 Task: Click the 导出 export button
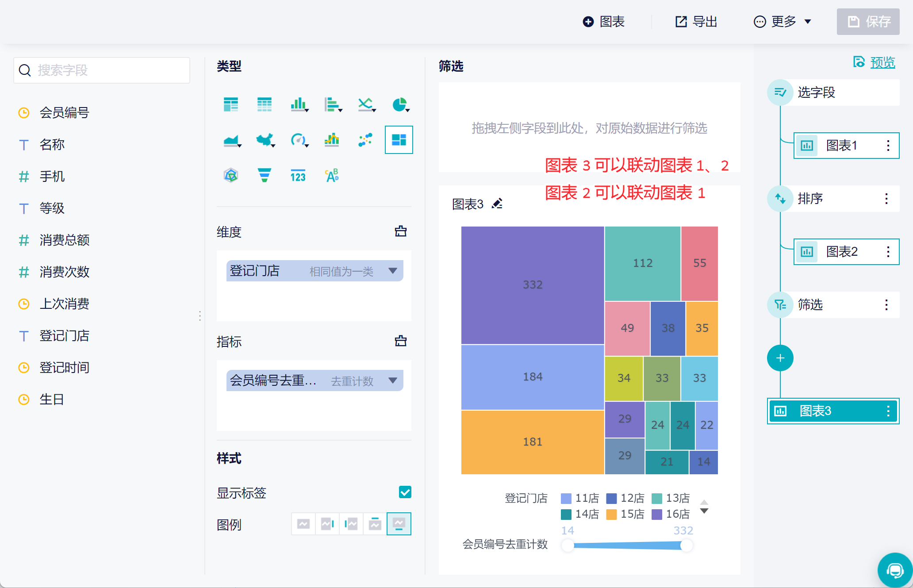click(x=696, y=22)
